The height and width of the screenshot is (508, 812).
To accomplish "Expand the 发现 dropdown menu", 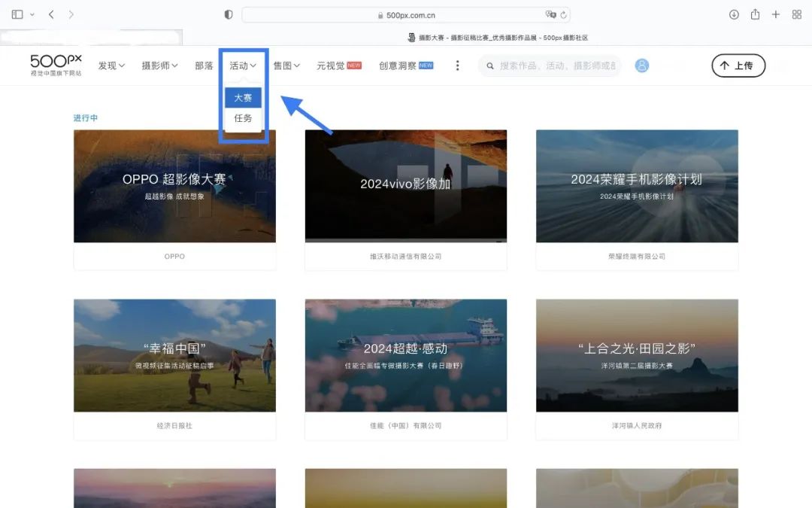I will coord(111,65).
